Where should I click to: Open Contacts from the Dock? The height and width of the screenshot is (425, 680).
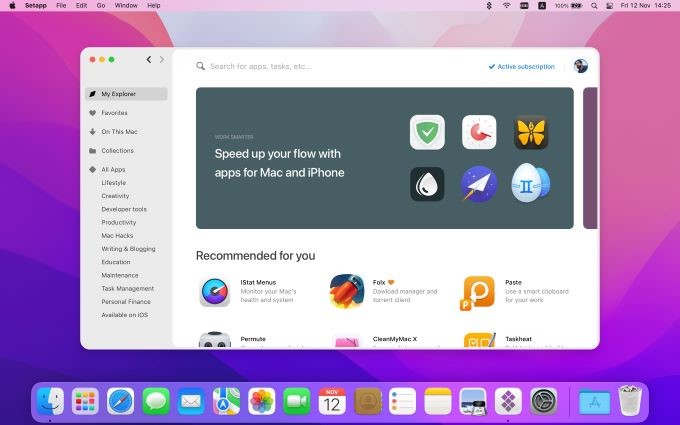click(x=368, y=401)
